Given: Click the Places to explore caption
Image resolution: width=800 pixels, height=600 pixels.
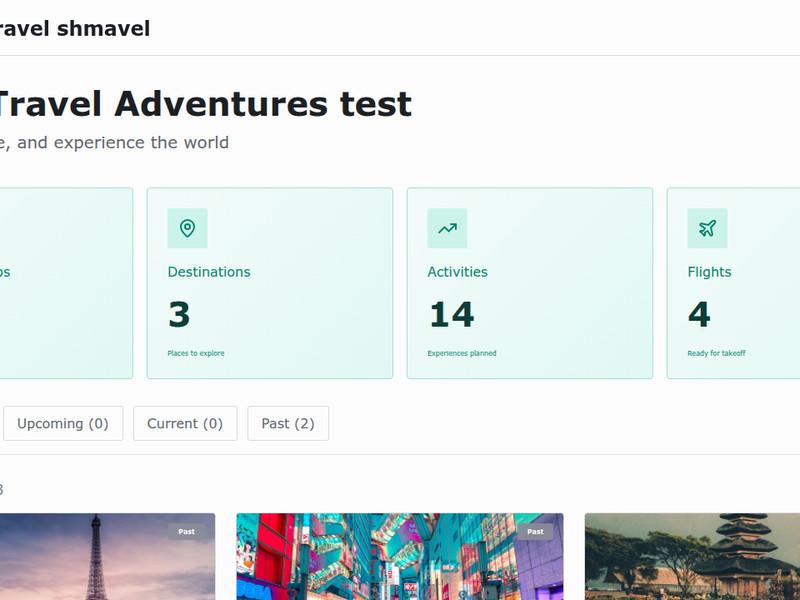Looking at the screenshot, I should pos(196,353).
